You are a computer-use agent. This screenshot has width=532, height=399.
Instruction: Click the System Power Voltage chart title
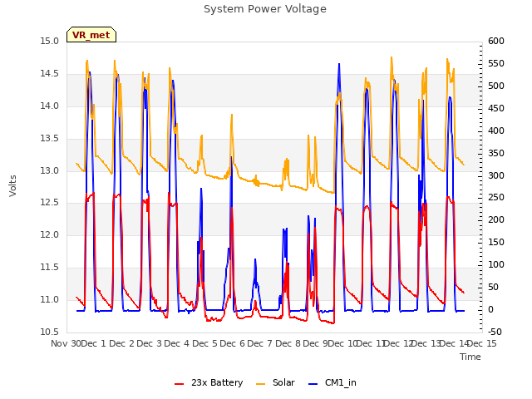(265, 9)
